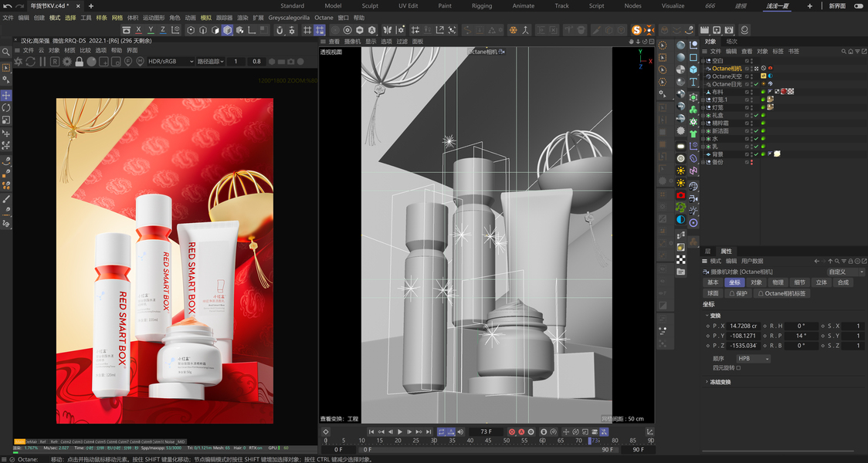Image resolution: width=868 pixels, height=463 pixels.
Task: Toggle the 四元旋转 checkbox
Action: (738, 368)
